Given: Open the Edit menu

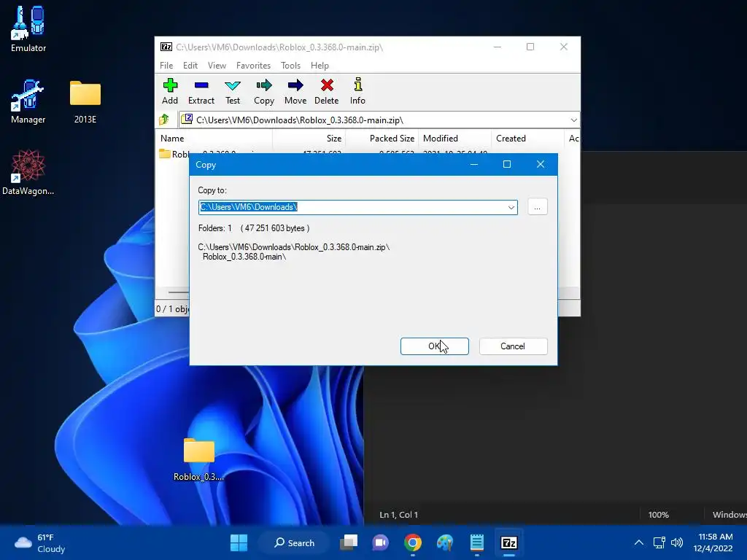Looking at the screenshot, I should (190, 65).
